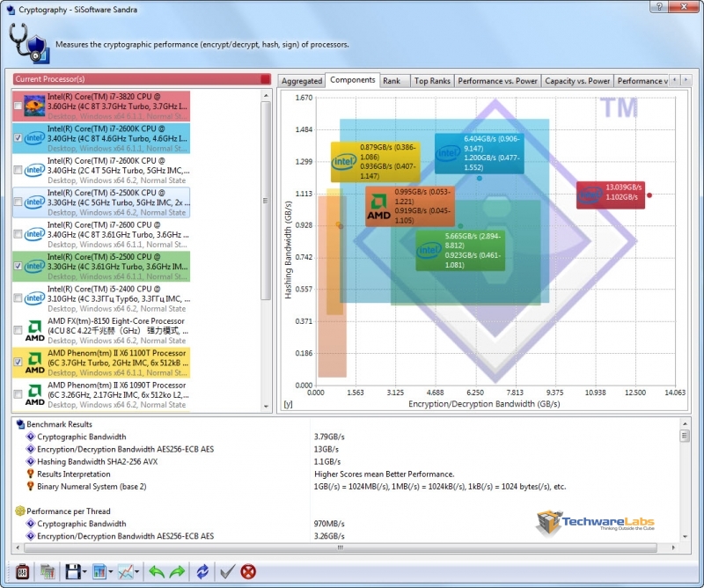Viewport: 704px width, 588px height.
Task: Click the green data point dot on chart
Action: click(460, 226)
